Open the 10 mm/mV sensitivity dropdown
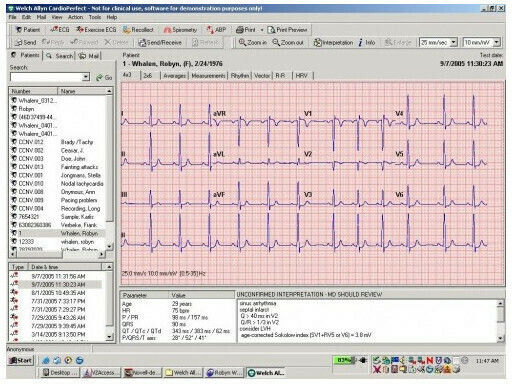The height and width of the screenshot is (384, 512). 497,42
